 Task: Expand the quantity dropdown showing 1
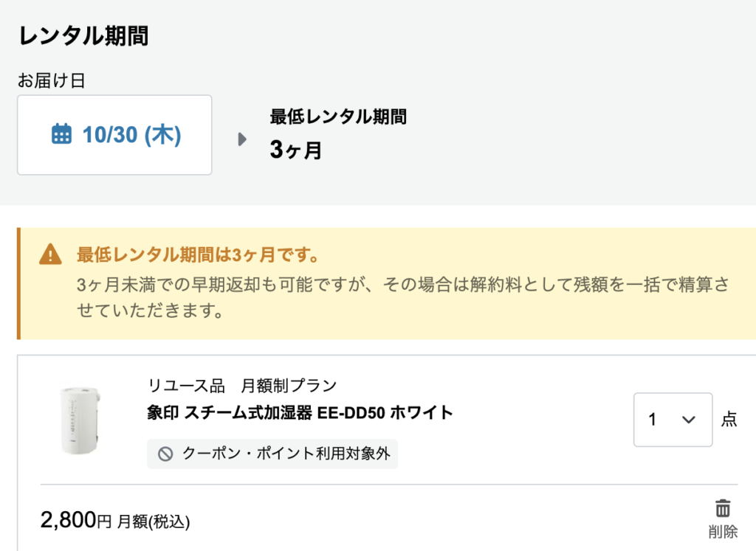(673, 420)
